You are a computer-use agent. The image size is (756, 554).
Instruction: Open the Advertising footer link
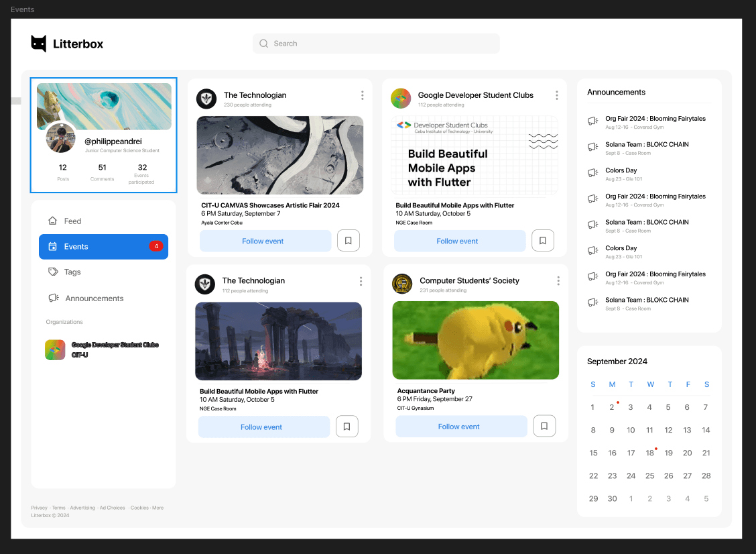click(x=82, y=508)
